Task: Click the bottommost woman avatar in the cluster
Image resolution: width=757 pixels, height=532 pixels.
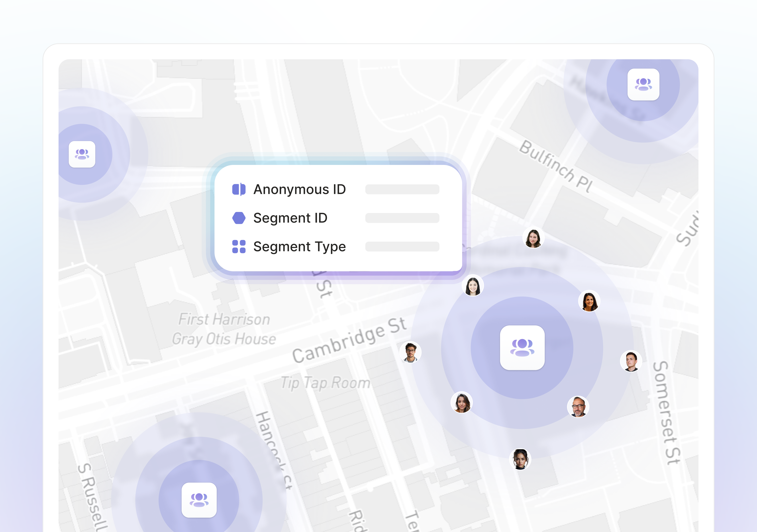Action: pos(520,459)
